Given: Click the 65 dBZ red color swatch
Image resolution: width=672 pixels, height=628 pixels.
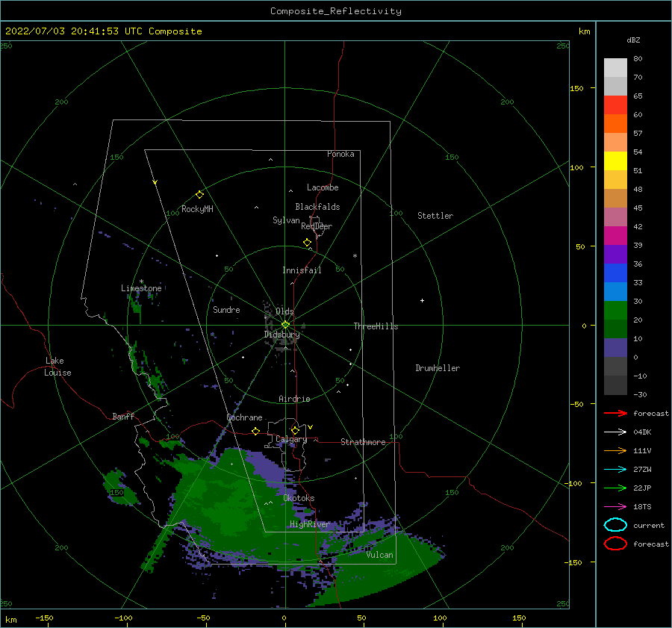Looking at the screenshot, I should coord(615,105).
